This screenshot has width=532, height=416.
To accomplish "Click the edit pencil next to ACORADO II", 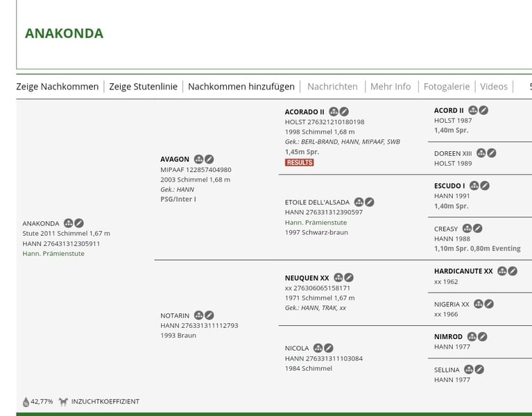I will click(344, 112).
